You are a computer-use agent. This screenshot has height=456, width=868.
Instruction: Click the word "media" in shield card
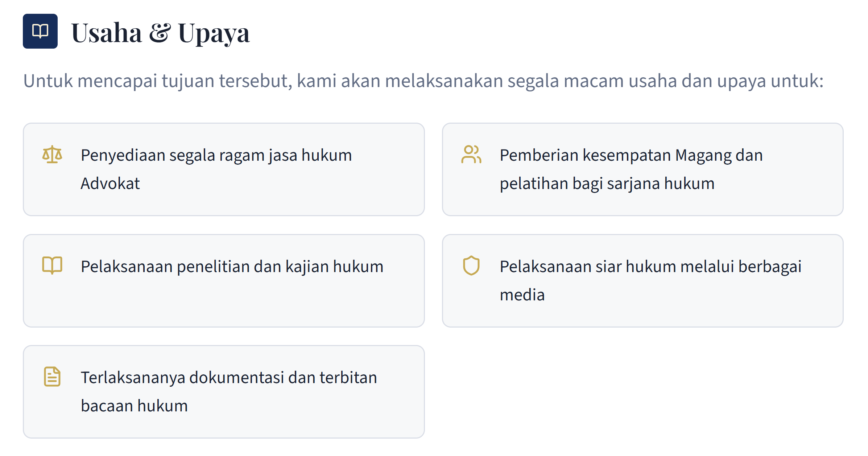click(522, 295)
